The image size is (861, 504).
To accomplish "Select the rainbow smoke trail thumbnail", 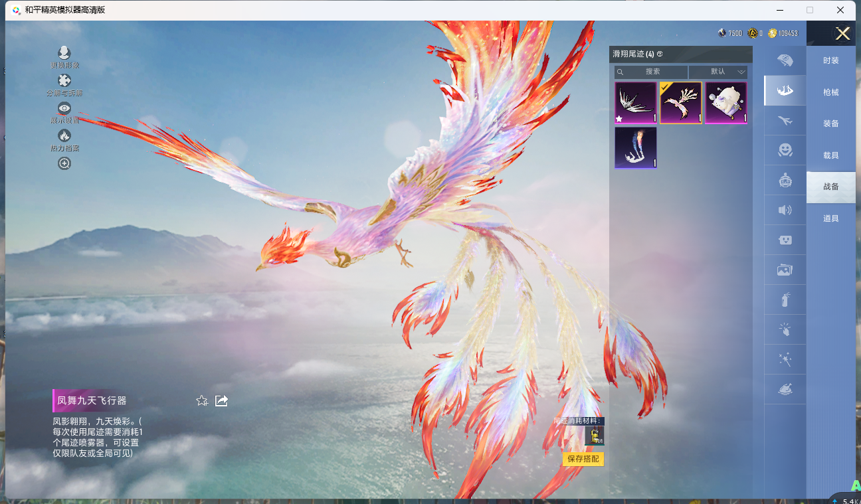I will 636,147.
